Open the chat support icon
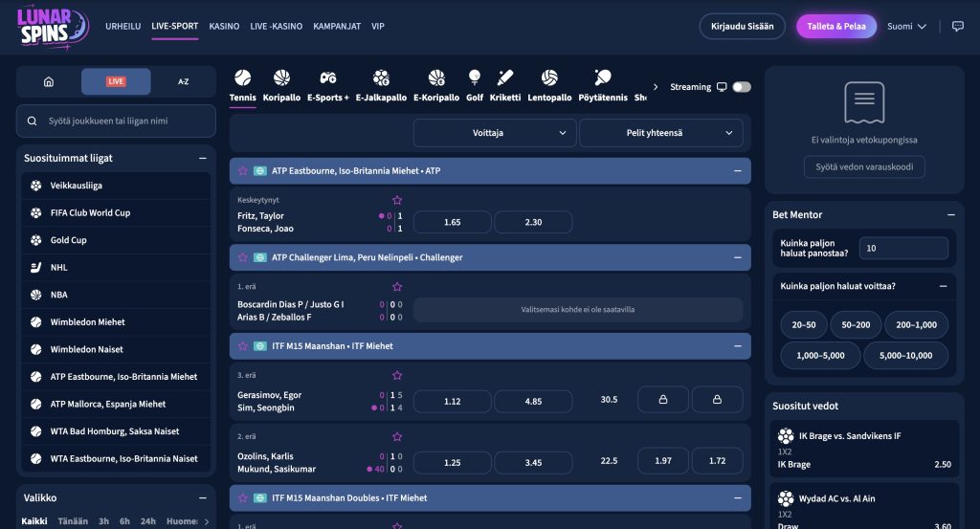 957,26
